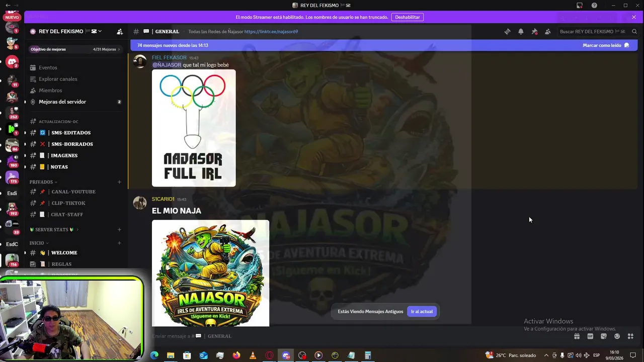Toggle the member list icon
Screen dimensions: 644x362
548,31
